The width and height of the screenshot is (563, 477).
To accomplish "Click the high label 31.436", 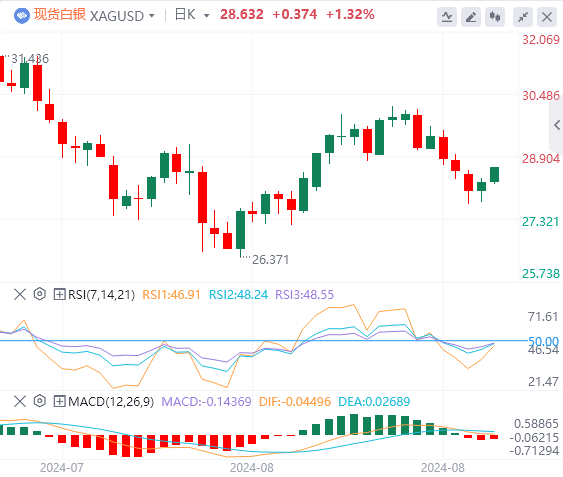I will point(30,59).
